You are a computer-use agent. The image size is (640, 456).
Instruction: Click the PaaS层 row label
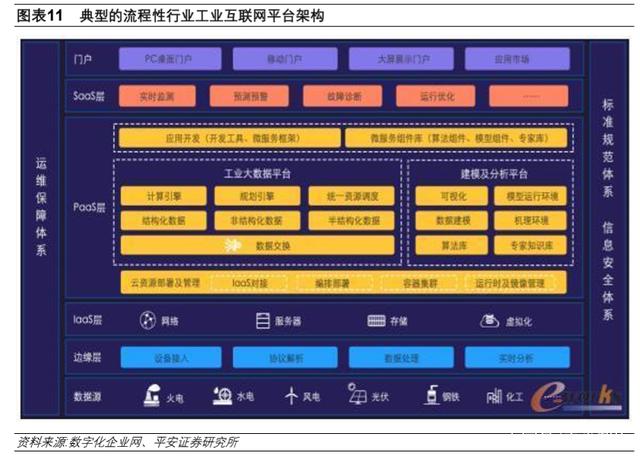89,207
